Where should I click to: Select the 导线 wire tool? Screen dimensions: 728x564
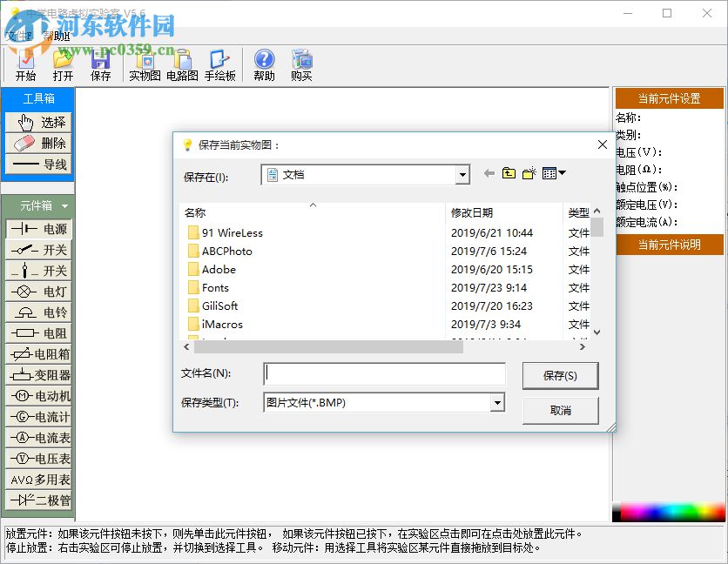[38, 164]
